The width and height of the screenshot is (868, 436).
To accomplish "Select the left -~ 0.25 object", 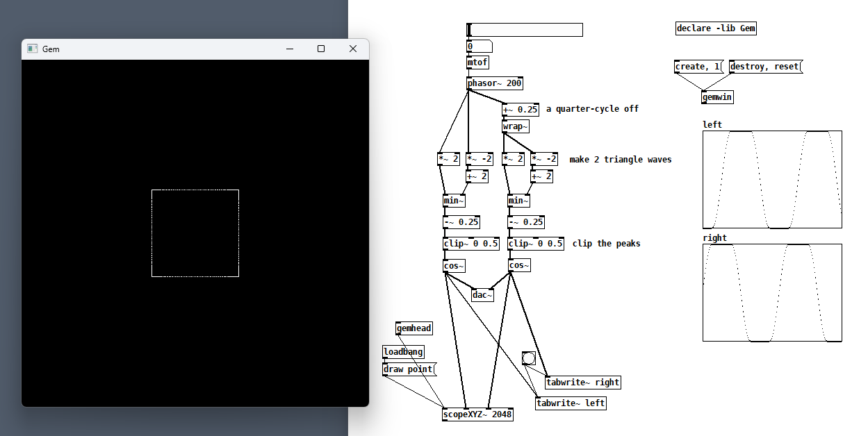I will click(x=461, y=222).
